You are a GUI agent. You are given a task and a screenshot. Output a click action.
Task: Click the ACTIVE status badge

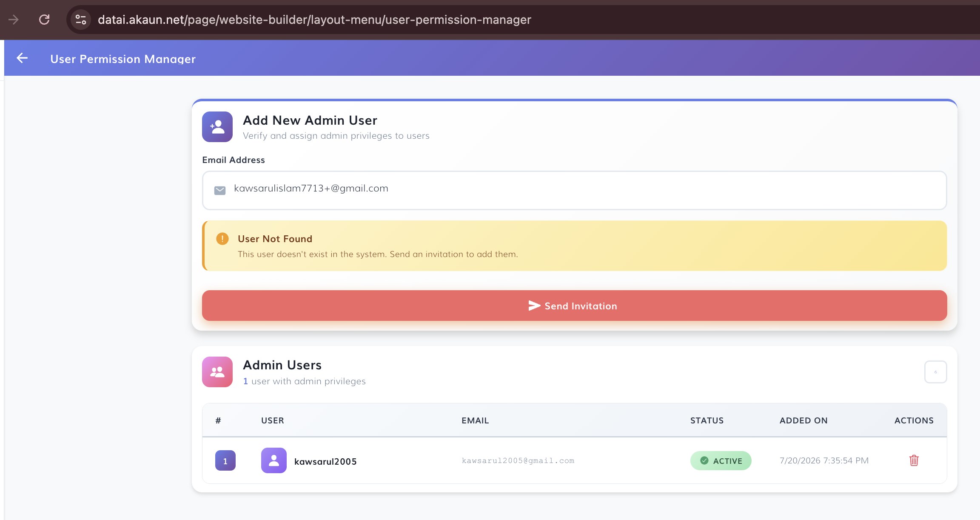[721, 460]
